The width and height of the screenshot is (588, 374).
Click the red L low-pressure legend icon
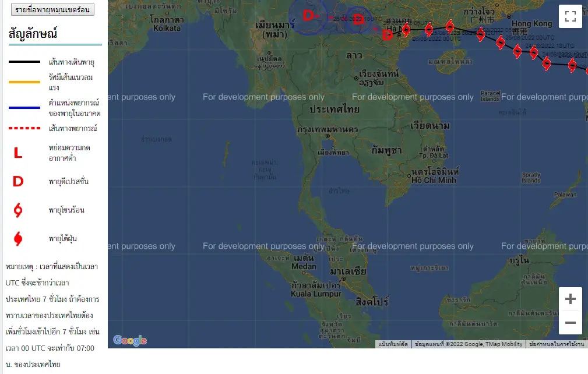(x=18, y=153)
